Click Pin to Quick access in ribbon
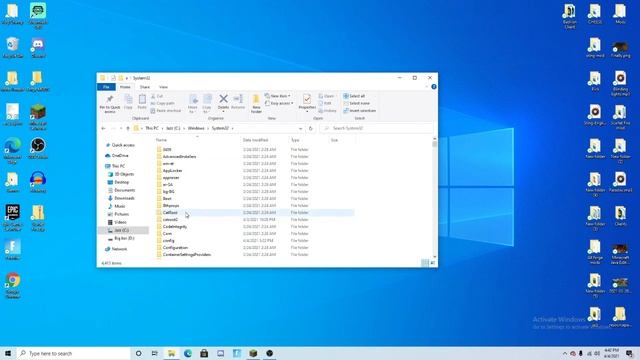 coord(110,104)
